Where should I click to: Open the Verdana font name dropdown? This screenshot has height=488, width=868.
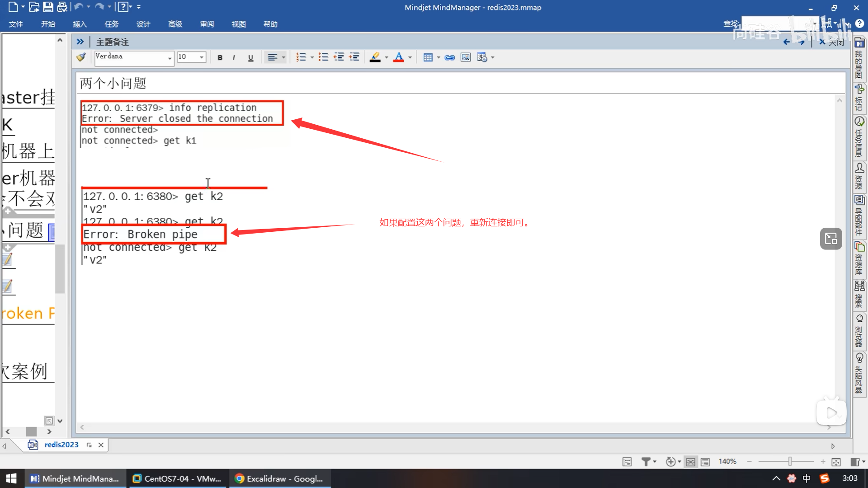[x=170, y=57]
